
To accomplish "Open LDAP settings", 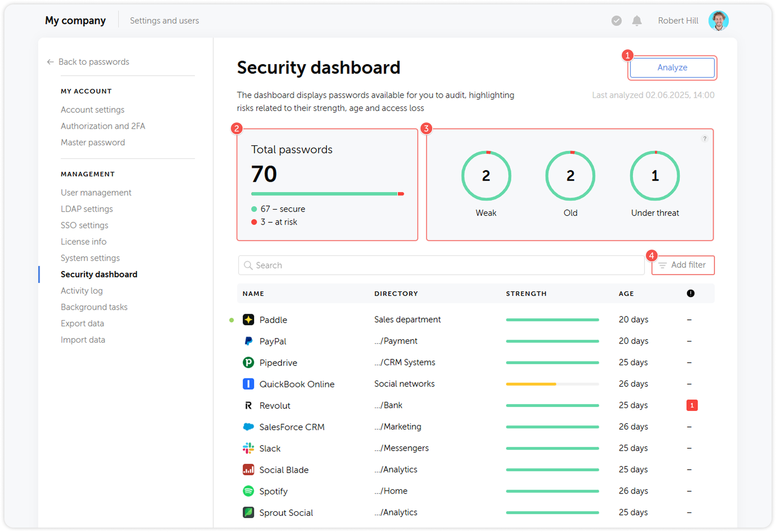I will click(x=87, y=209).
